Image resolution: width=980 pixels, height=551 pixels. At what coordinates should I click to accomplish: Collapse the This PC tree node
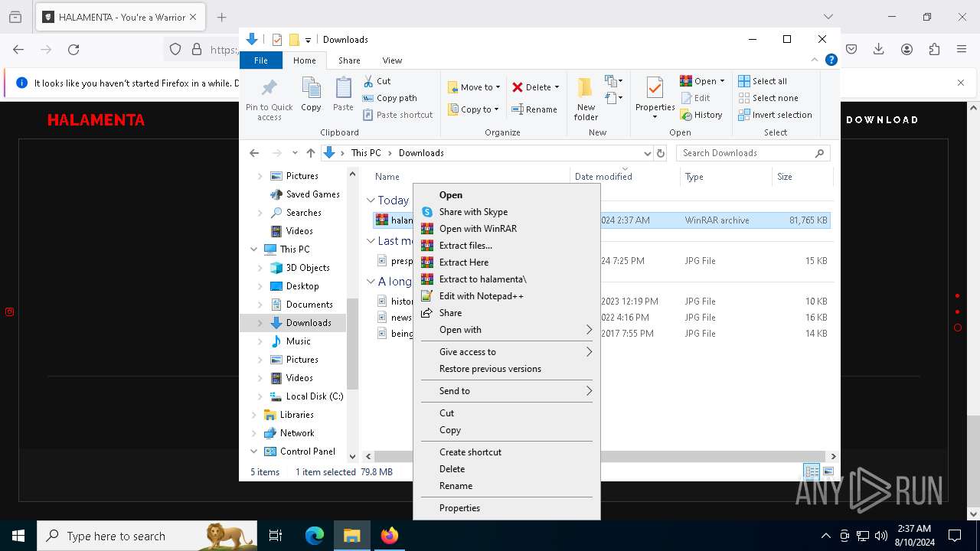tap(254, 249)
